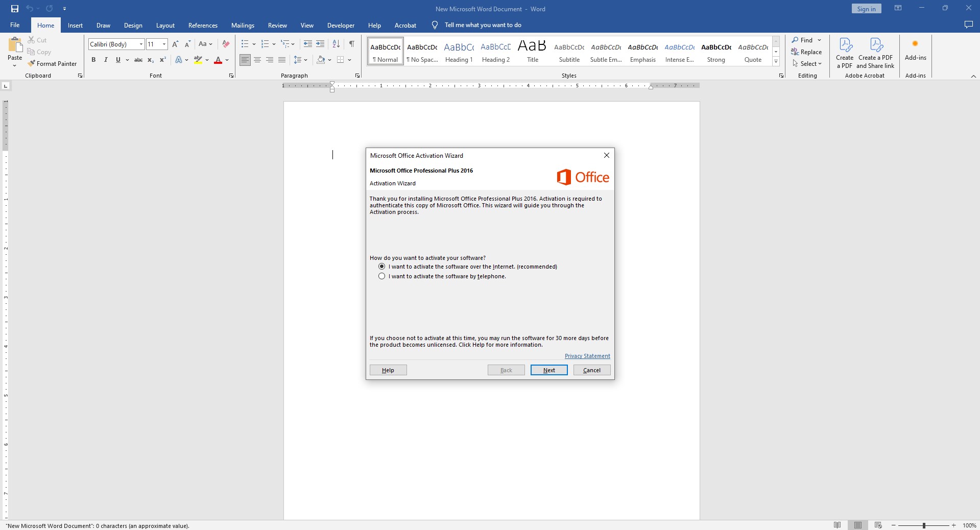Open the Privacy Statement link
980x530 pixels.
(587, 356)
